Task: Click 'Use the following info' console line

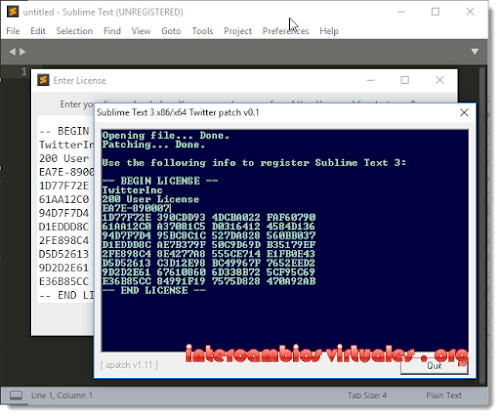Action: point(254,163)
